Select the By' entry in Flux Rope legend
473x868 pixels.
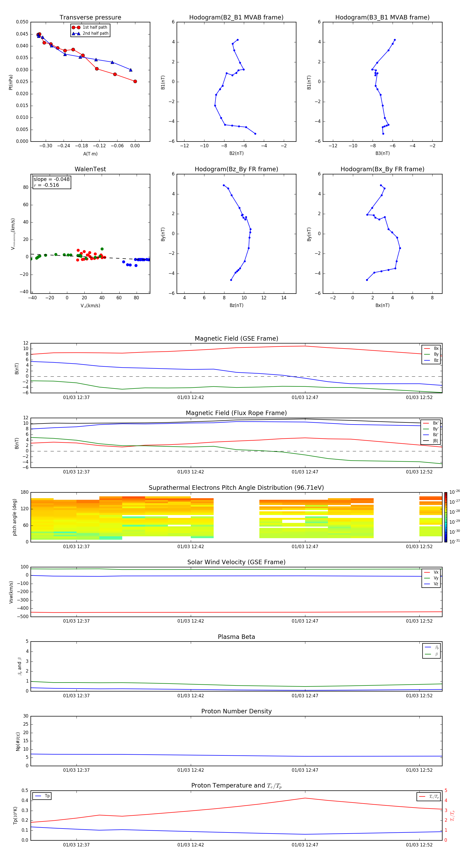pos(431,429)
